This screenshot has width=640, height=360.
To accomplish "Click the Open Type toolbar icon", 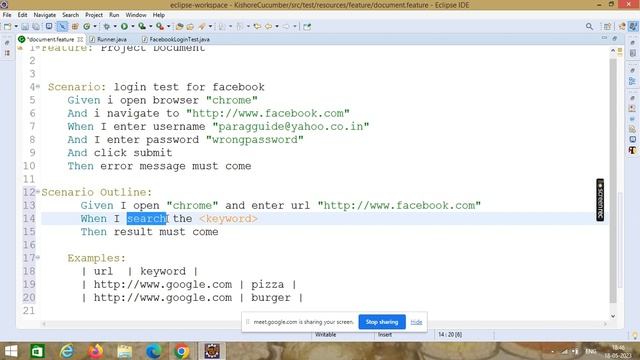I will [x=179, y=27].
